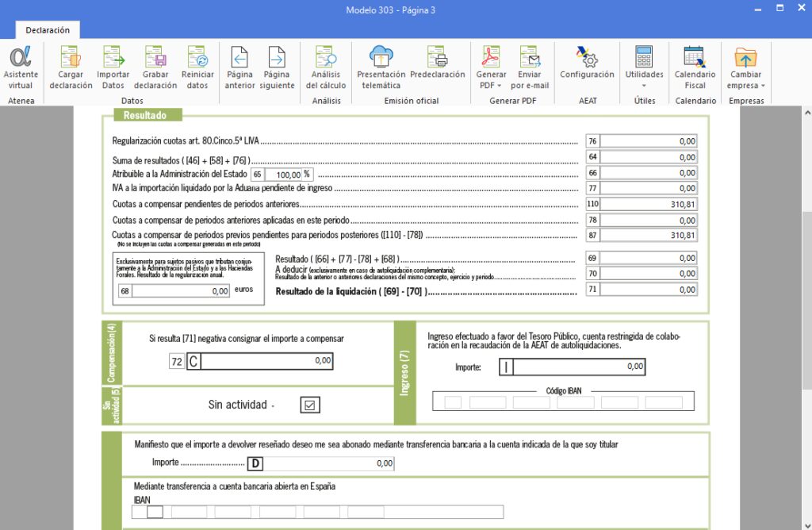Expand the Cambiar empresa dropdown arrow

point(763,86)
